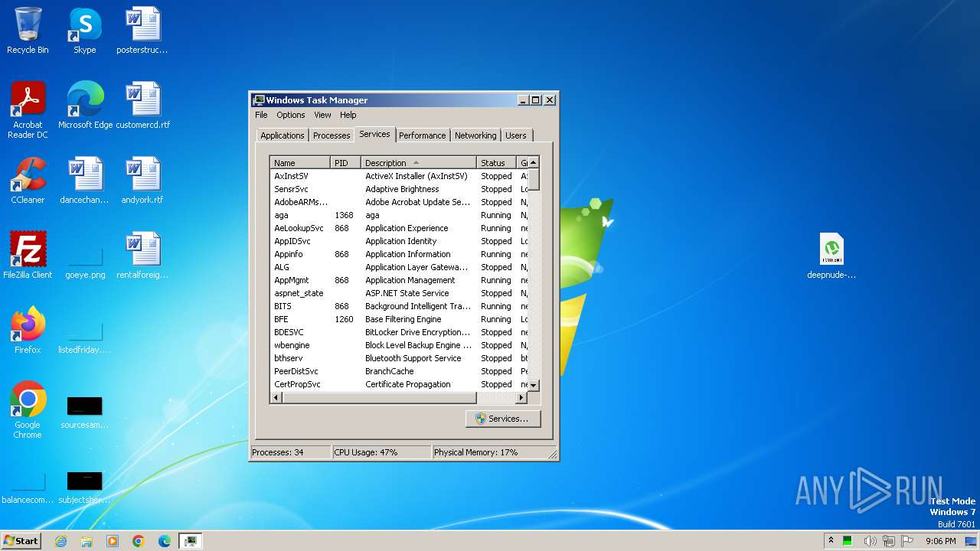
Task: Select the Acrobat Reader DC shortcut
Action: pyautogui.click(x=28, y=110)
